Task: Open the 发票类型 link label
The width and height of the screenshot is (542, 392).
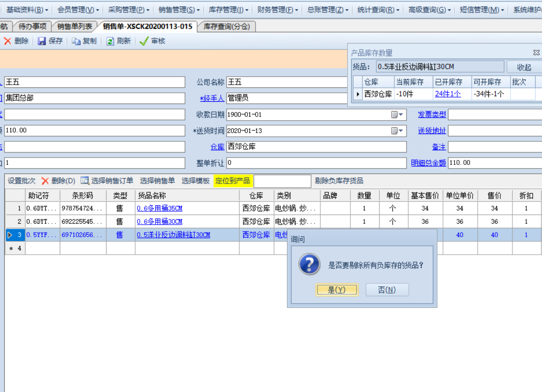Action: 432,114
